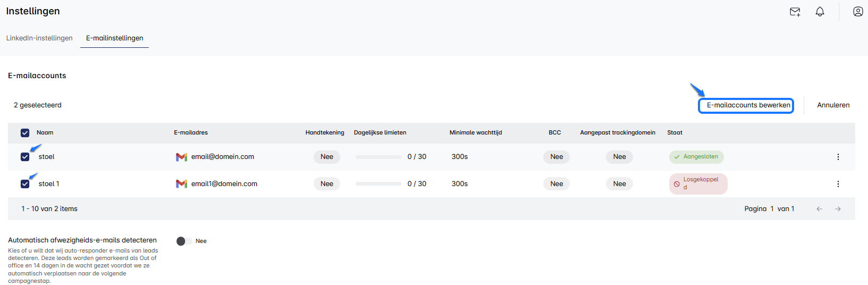
Task: Open the three-dot menu for stoel 1
Action: pos(838,184)
